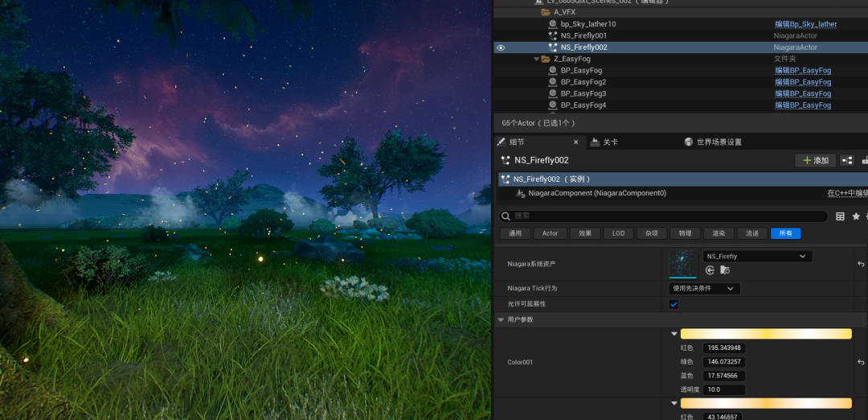Collapse the Color001 color expander
This screenshot has height=420, width=868.
coord(674,334)
